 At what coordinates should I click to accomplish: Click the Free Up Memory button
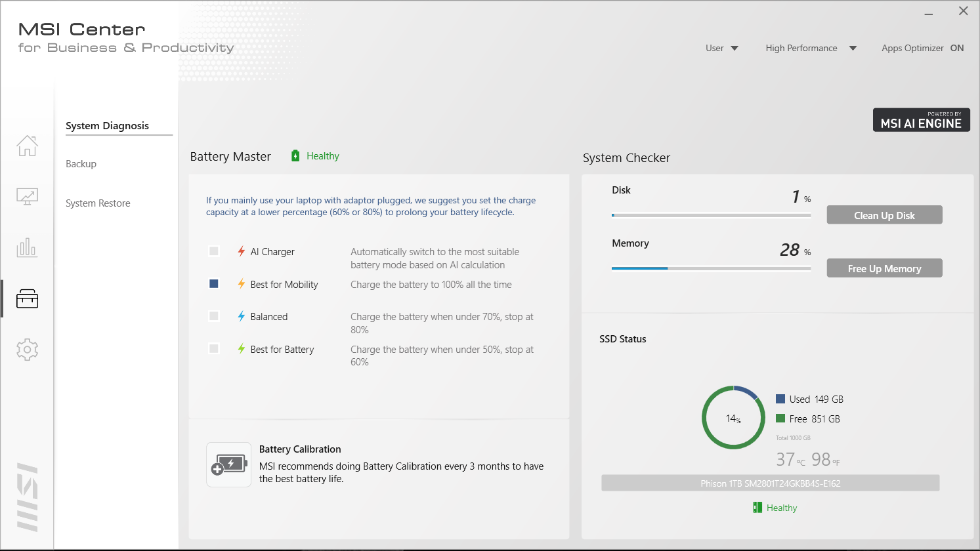pos(884,268)
